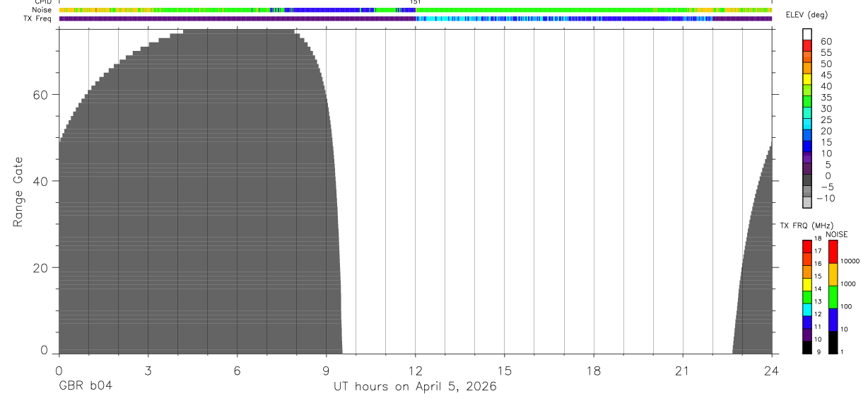Click the x-axis tick label '15'
This screenshot has height=401, width=868.
(505, 371)
